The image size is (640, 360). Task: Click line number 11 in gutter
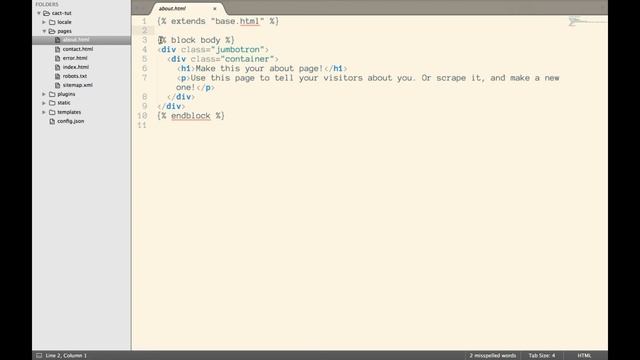[x=142, y=125]
